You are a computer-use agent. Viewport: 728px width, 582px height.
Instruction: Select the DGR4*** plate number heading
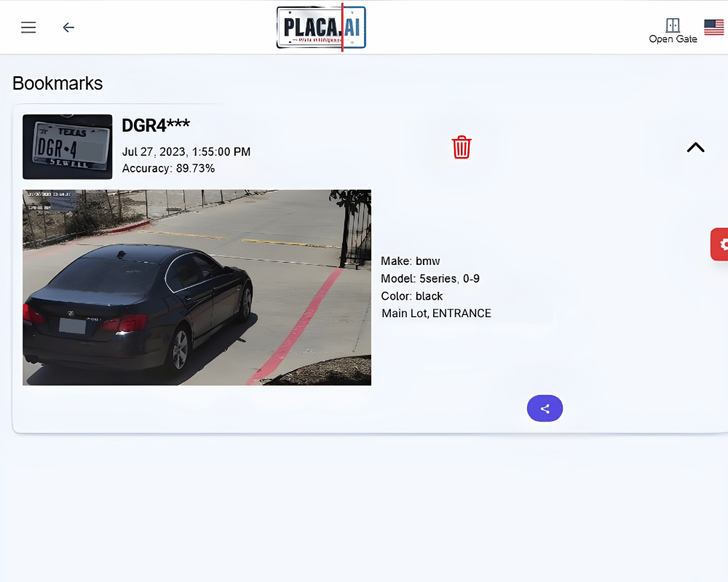pos(156,125)
